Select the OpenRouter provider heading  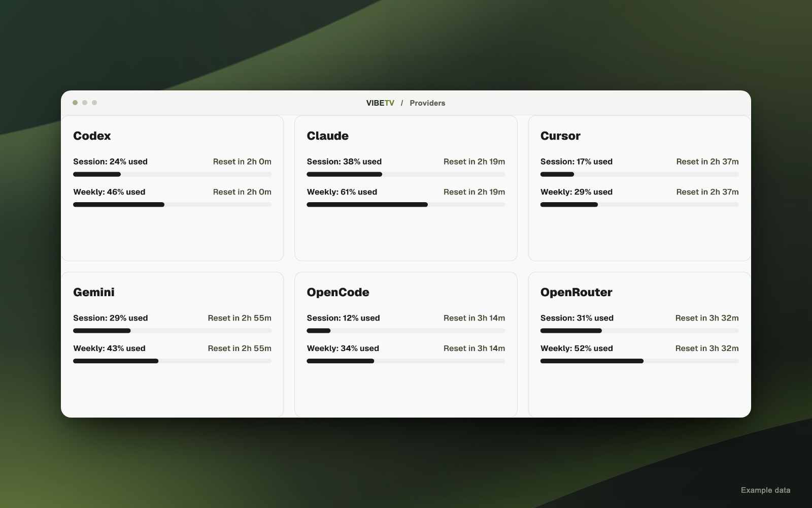click(576, 292)
